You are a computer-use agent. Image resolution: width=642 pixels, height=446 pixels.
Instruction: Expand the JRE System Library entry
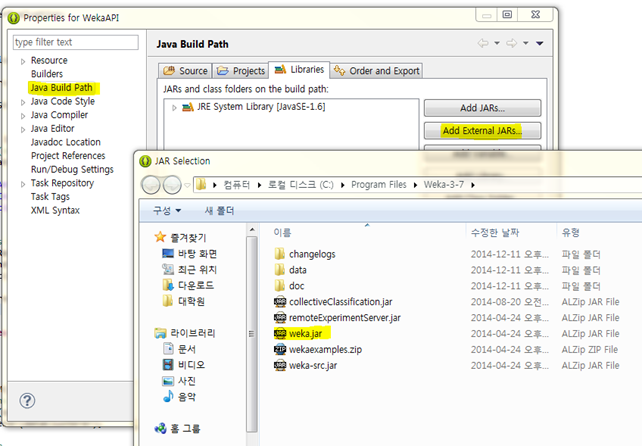pos(174,108)
